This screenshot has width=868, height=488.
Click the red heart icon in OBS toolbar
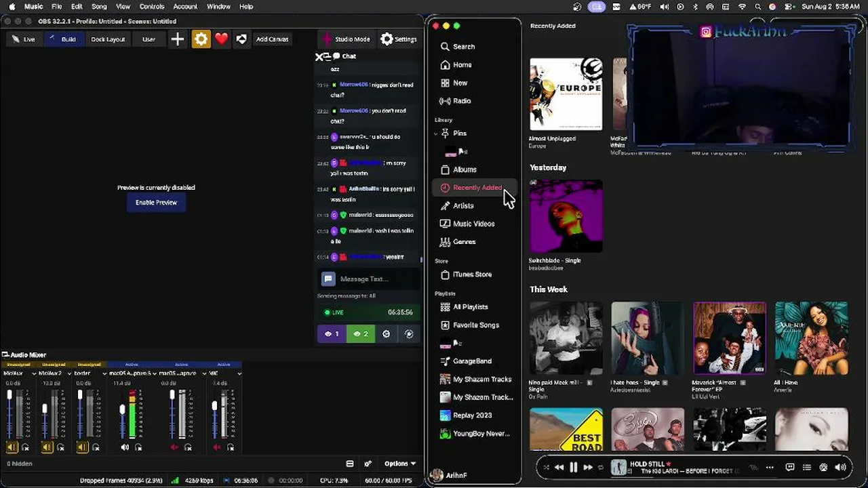coord(221,39)
